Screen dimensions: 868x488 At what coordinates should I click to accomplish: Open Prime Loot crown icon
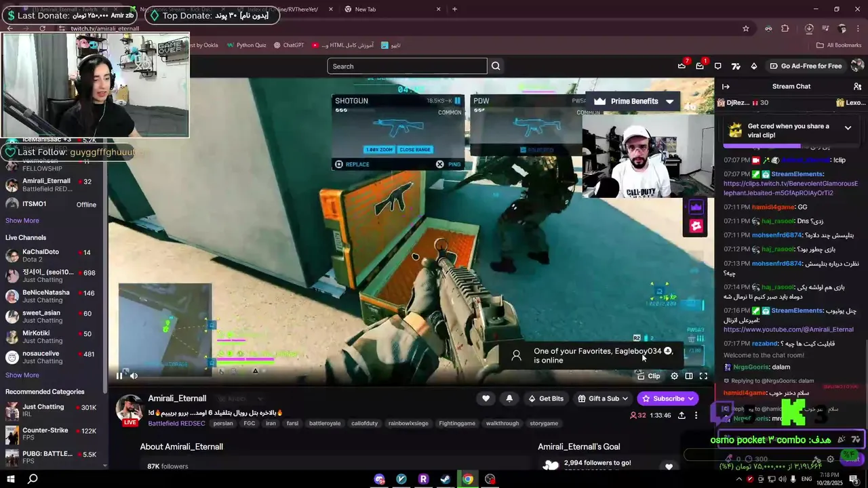[x=682, y=66]
